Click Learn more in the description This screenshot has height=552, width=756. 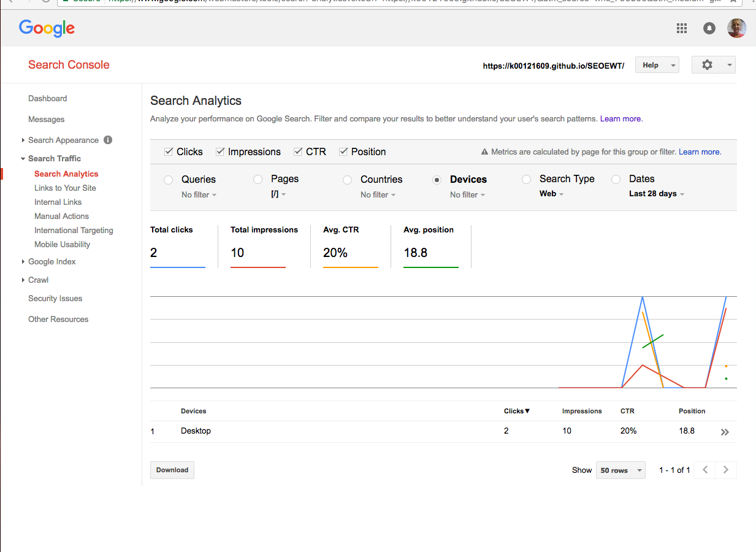tap(620, 118)
